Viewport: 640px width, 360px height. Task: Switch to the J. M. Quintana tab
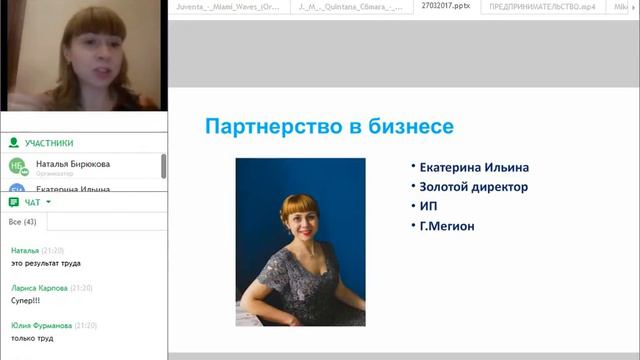click(351, 7)
